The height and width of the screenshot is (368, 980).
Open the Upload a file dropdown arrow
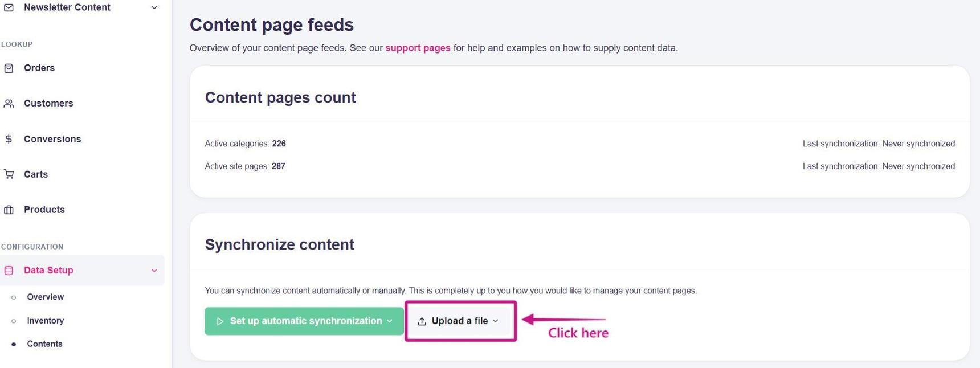496,321
